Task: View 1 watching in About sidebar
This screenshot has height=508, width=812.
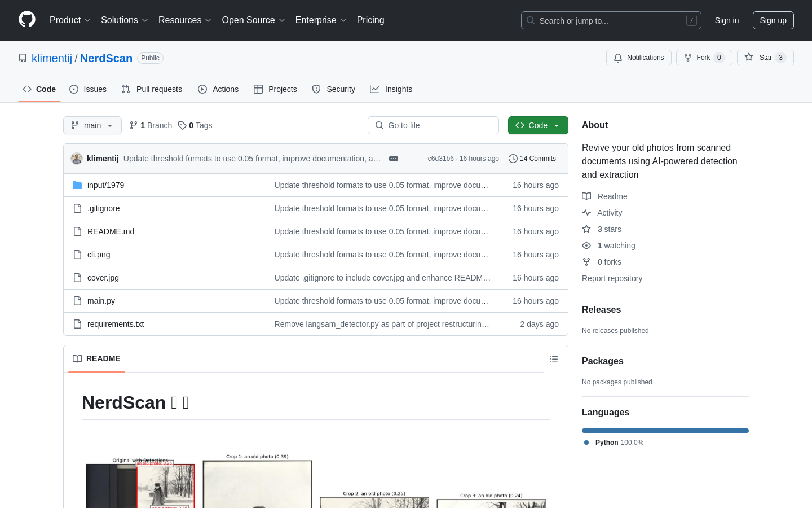Action: [608, 246]
